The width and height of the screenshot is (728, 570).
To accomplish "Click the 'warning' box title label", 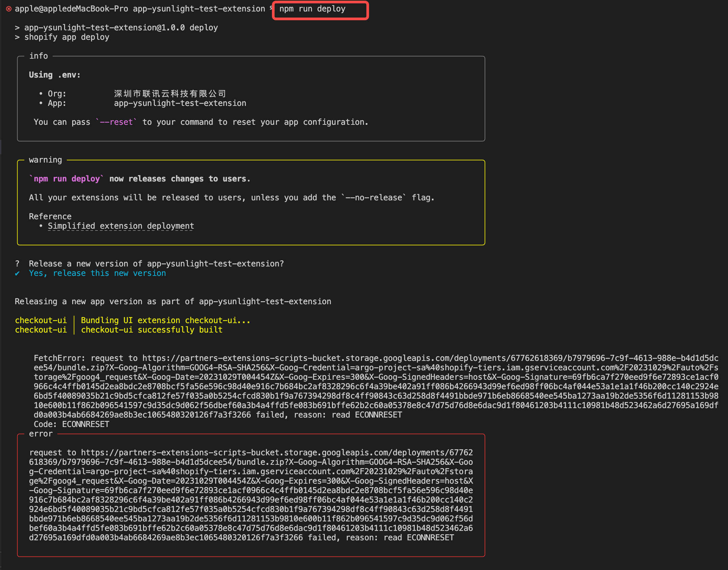I will tap(45, 160).
